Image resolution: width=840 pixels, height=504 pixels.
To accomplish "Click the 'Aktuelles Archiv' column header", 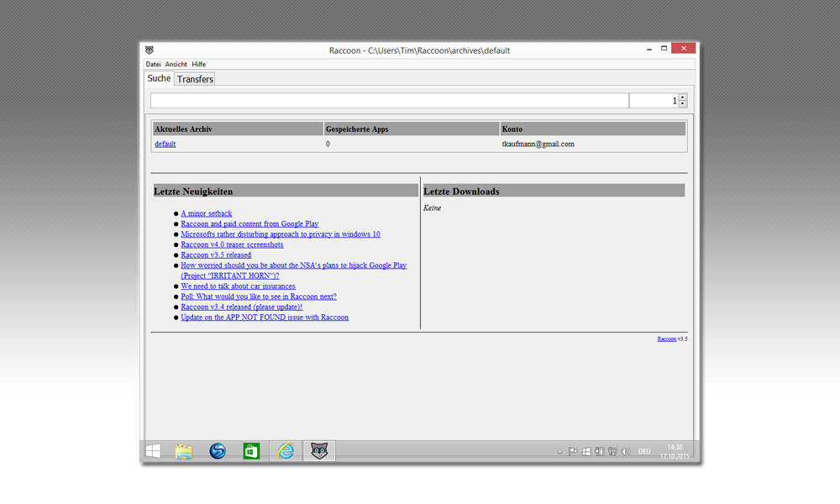I will coord(238,129).
